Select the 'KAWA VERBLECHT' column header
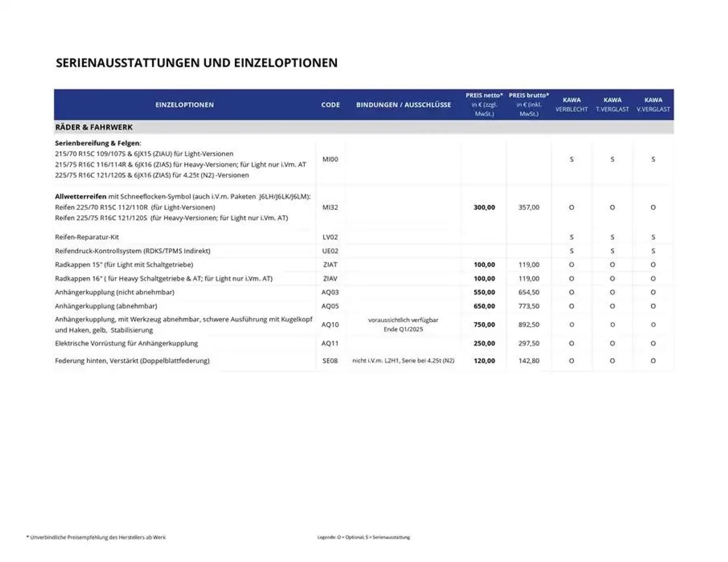Image resolution: width=728 pixels, height=562 pixels. pos(571,105)
